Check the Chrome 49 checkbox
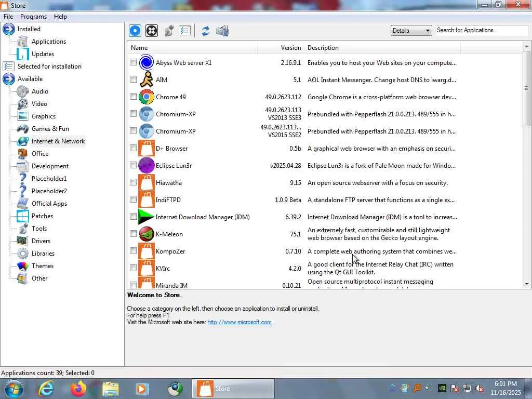Viewport: 532px width, 399px height. (134, 96)
